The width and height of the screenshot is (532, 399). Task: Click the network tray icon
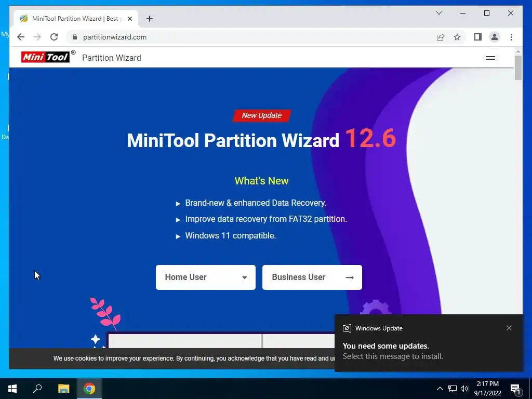[x=453, y=389]
